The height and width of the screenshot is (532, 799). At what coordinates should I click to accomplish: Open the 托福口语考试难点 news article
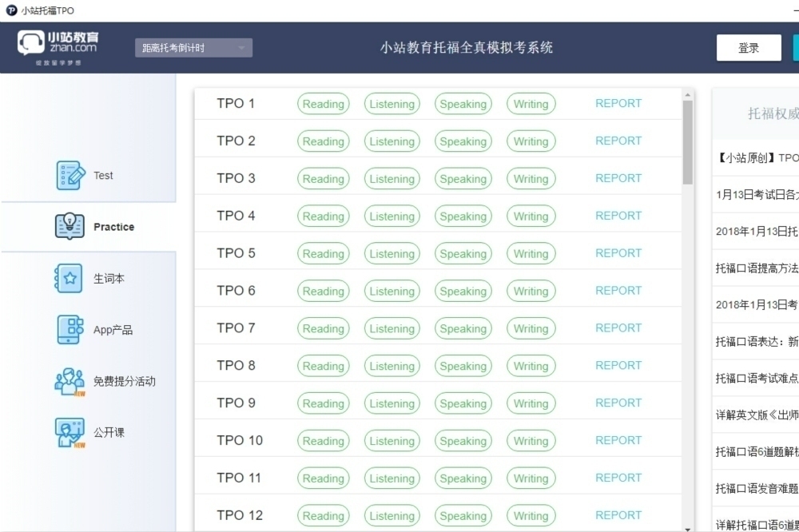757,378
